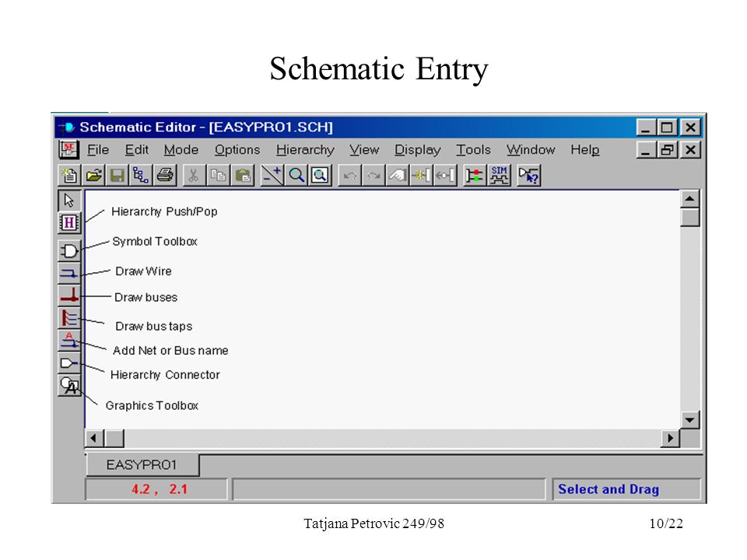The height and width of the screenshot is (560, 747).
Task: Click the Schematic Editor title bar icon
Action: point(67,127)
